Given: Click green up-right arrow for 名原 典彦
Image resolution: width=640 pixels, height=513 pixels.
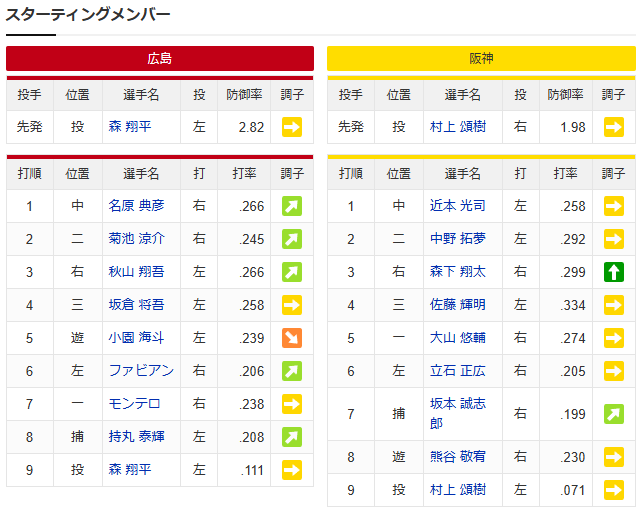Looking at the screenshot, I should (292, 206).
